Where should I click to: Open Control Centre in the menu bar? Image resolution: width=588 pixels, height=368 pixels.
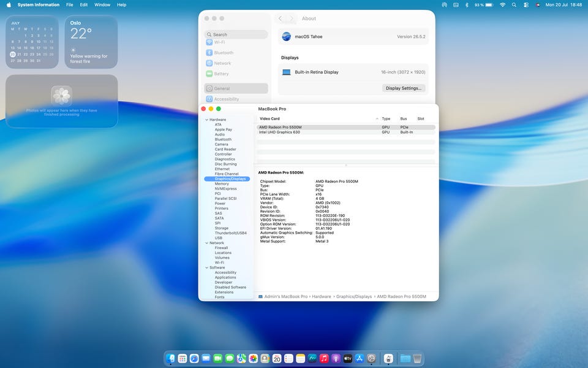pyautogui.click(x=526, y=5)
